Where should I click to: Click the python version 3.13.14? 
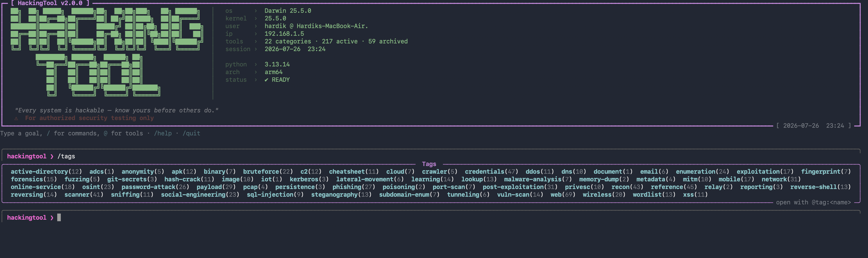coord(277,64)
